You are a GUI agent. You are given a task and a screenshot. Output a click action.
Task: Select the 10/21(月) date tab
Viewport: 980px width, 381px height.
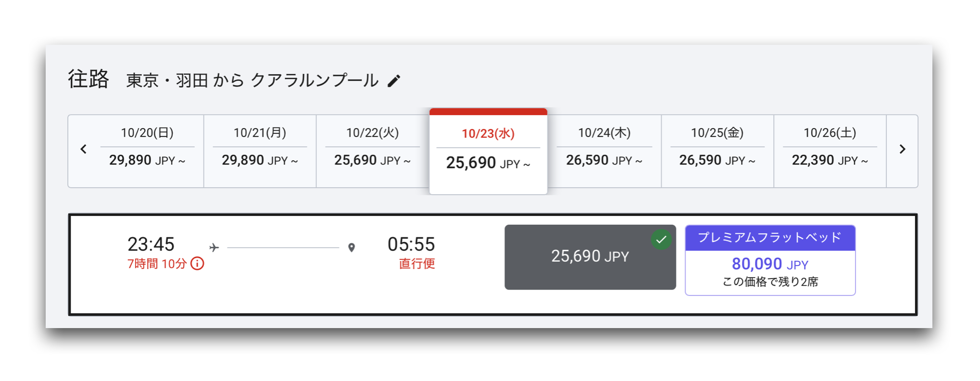click(x=260, y=151)
